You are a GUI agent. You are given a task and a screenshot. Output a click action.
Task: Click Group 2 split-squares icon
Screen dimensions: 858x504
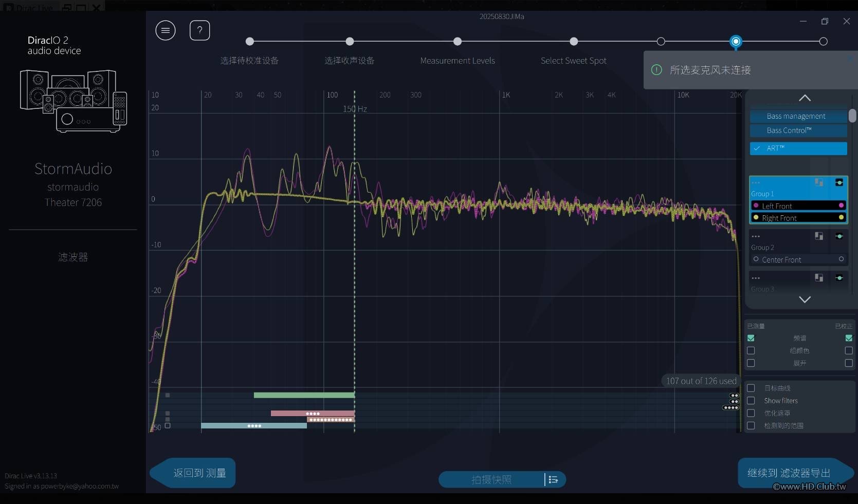tap(819, 236)
